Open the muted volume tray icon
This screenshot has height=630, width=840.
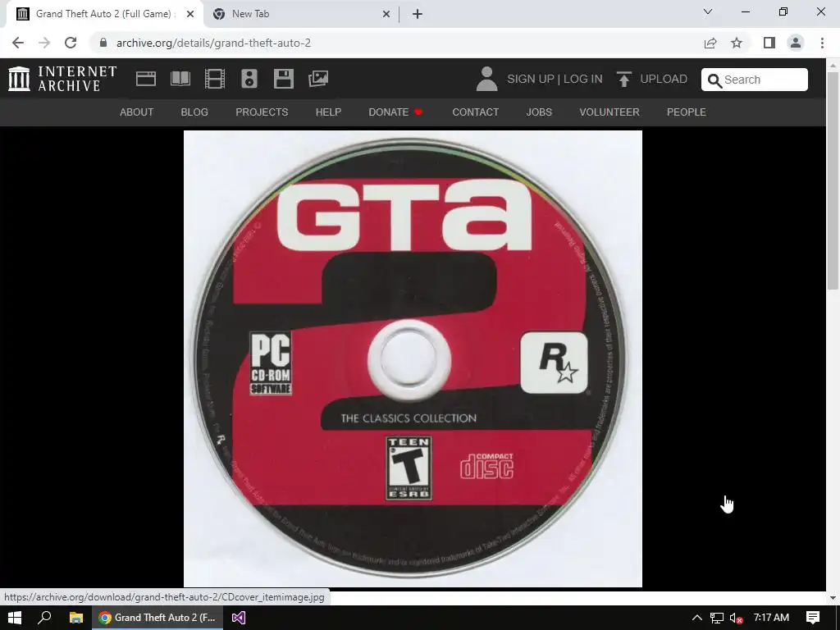[736, 618]
